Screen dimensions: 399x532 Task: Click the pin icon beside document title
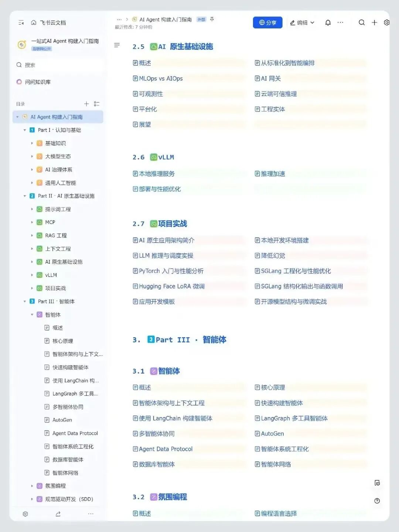[212, 19]
